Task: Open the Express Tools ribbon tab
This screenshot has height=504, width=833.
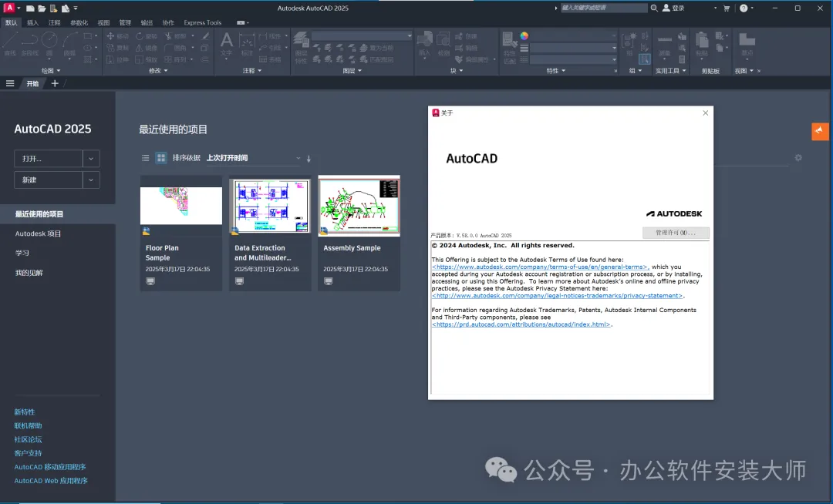Action: coord(202,23)
